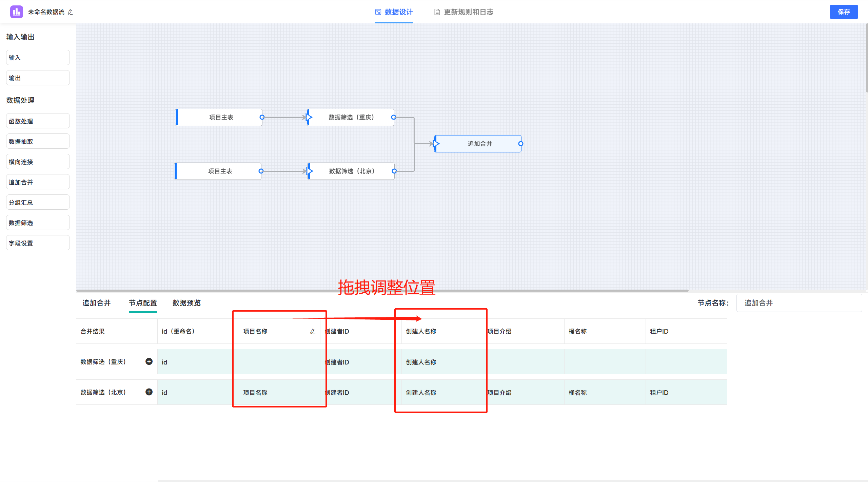
Task: Select the 分组汇总 component
Action: 38,202
